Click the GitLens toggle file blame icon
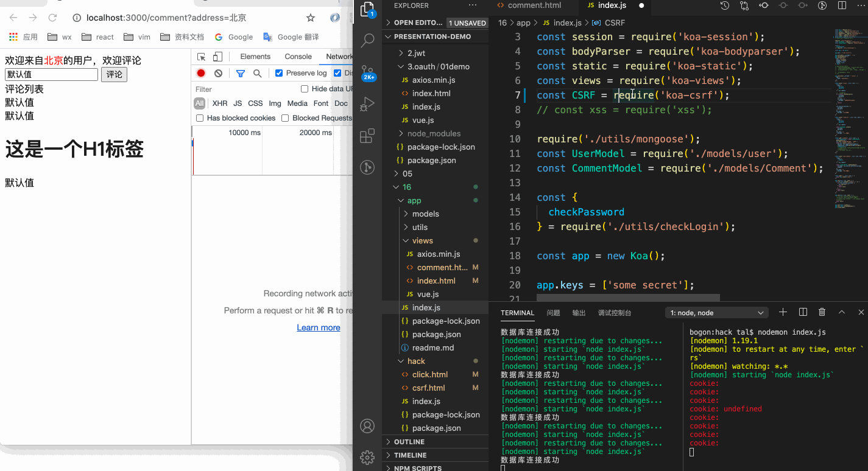Image resolution: width=868 pixels, height=471 pixels. click(x=822, y=5)
